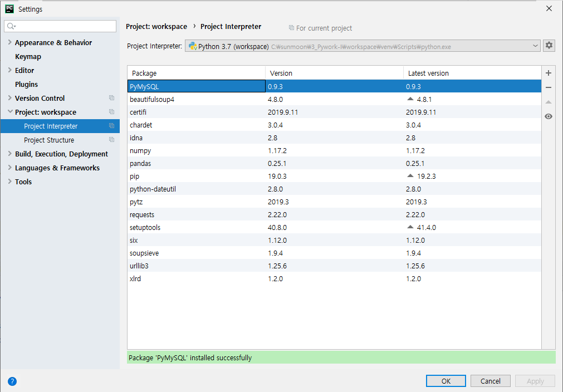Expand Build, Execution, Deployment section
Screen dimensions: 563x392
coord(9,153)
